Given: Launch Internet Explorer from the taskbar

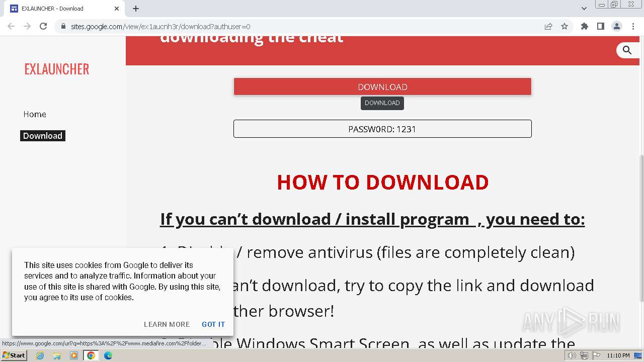Looking at the screenshot, I should 40,355.
